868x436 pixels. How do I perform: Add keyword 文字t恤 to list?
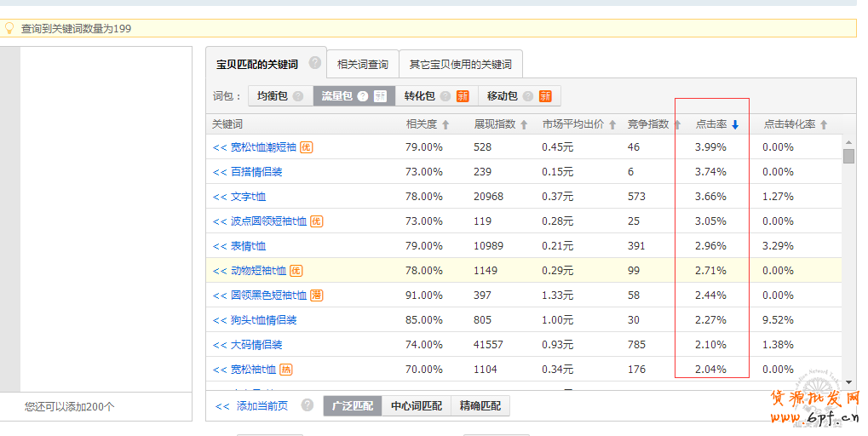click(220, 197)
